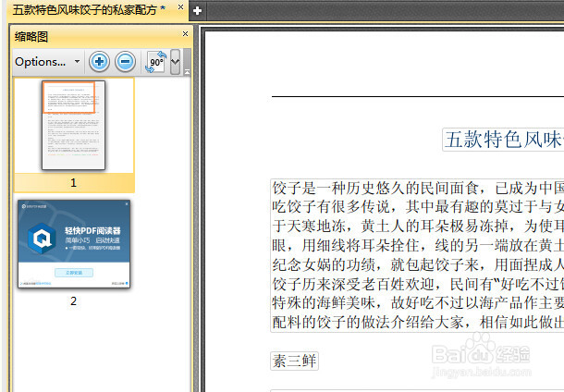Image resolution: width=564 pixels, height=392 pixels.
Task: Click the thumbnail panel scroll up arrow
Action: [x=187, y=72]
